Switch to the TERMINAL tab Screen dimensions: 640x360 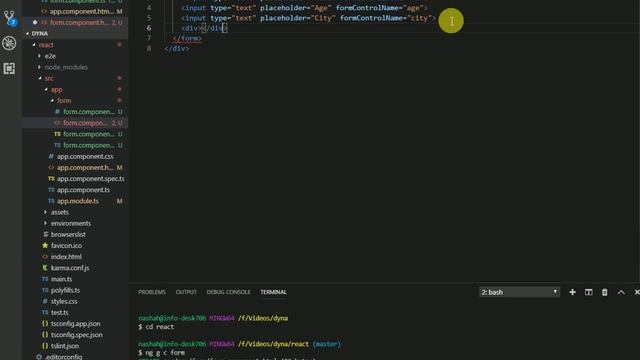(273, 292)
